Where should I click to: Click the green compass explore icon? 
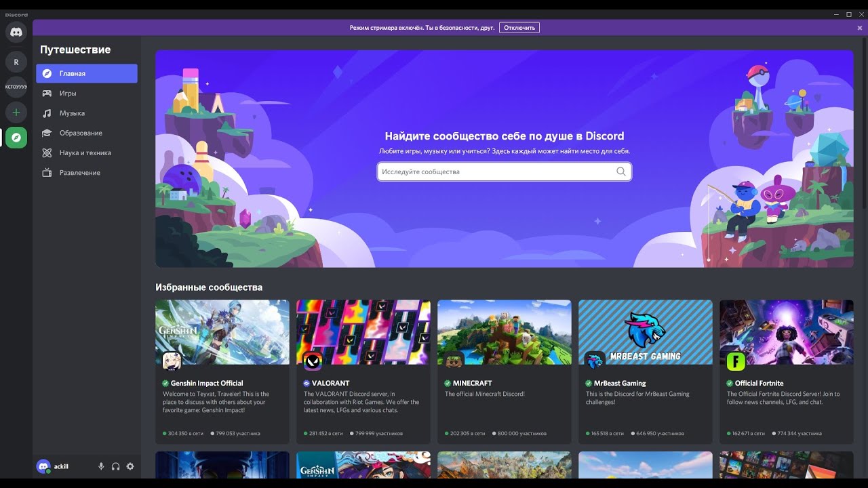[16, 137]
